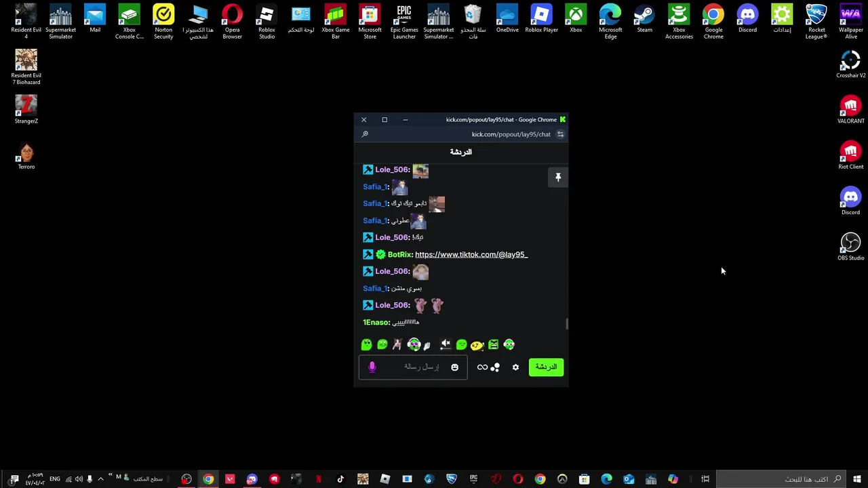868x488 pixels.
Task: Switch ENG input language in taskbar
Action: 55,479
